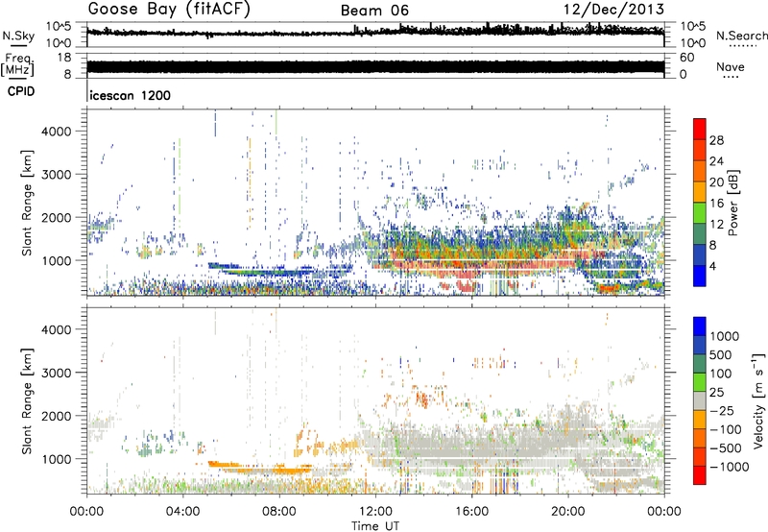Click the '4' power colorbar label

coord(713,266)
